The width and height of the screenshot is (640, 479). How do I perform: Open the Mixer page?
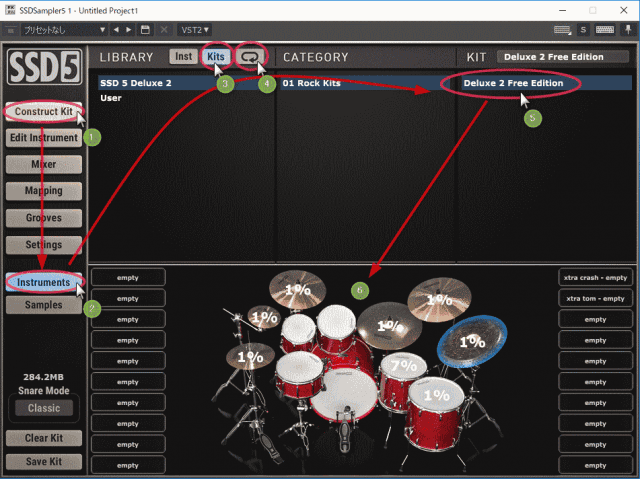coord(44,164)
